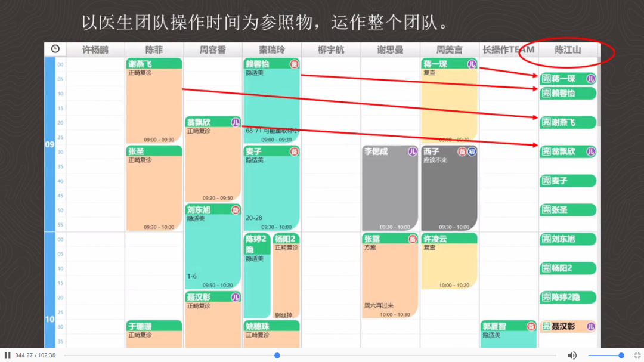Click 备 badge on 张露 card
The image size is (644, 362).
tap(413, 239)
